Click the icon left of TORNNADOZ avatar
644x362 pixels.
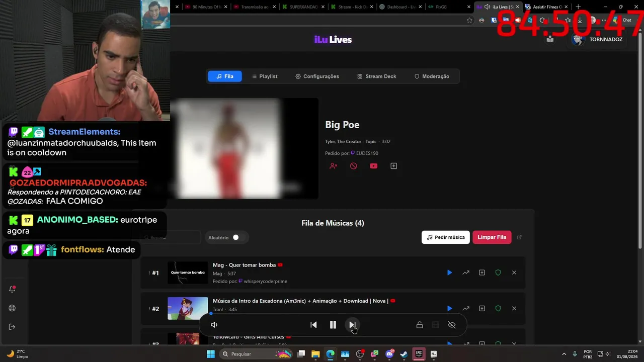(x=550, y=39)
